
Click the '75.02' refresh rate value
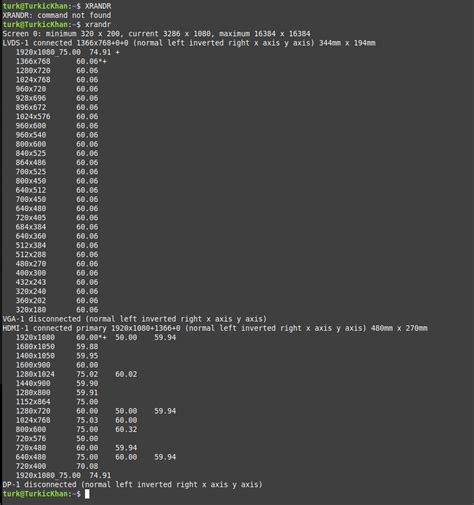(x=87, y=374)
